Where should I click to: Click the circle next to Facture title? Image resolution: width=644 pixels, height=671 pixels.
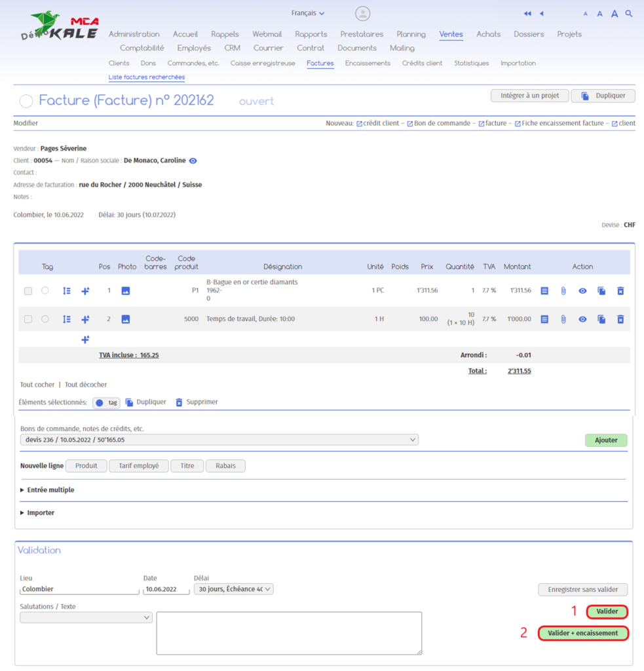click(26, 101)
